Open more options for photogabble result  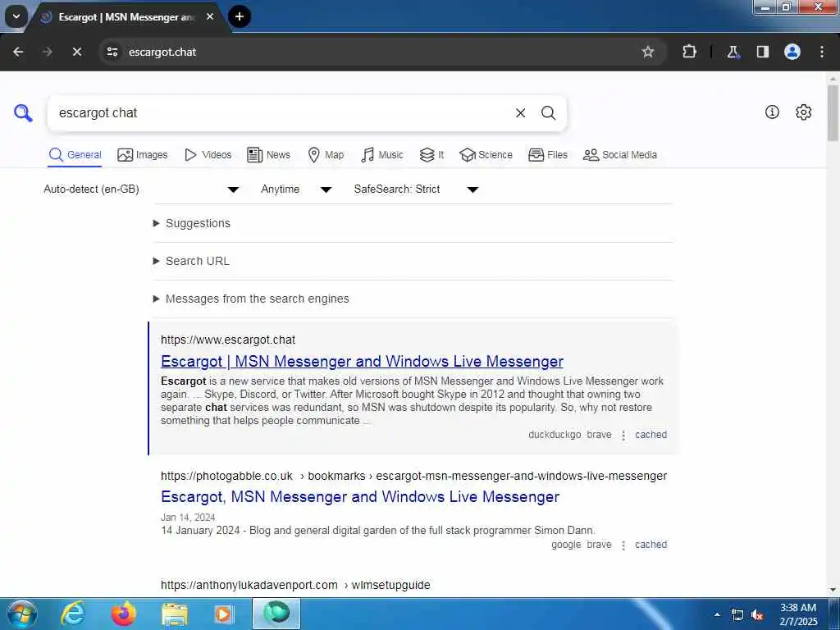(623, 546)
